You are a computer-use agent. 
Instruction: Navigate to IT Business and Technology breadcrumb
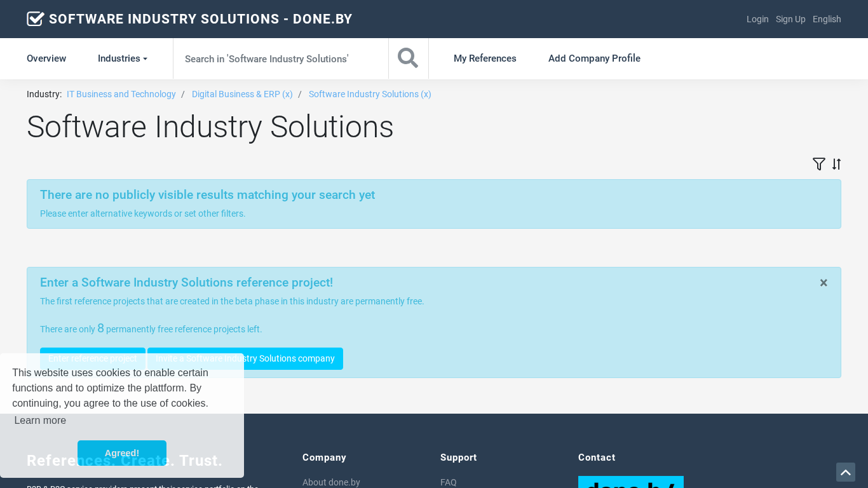[121, 94]
